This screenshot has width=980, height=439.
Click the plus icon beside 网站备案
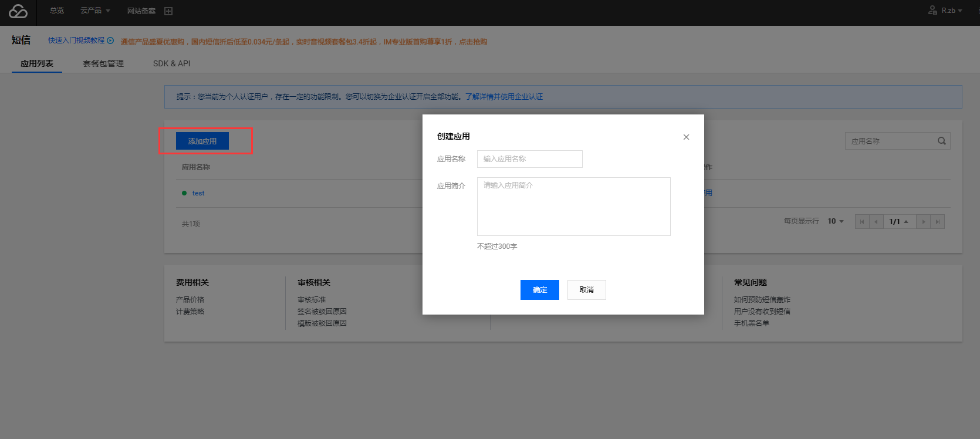[x=168, y=11]
